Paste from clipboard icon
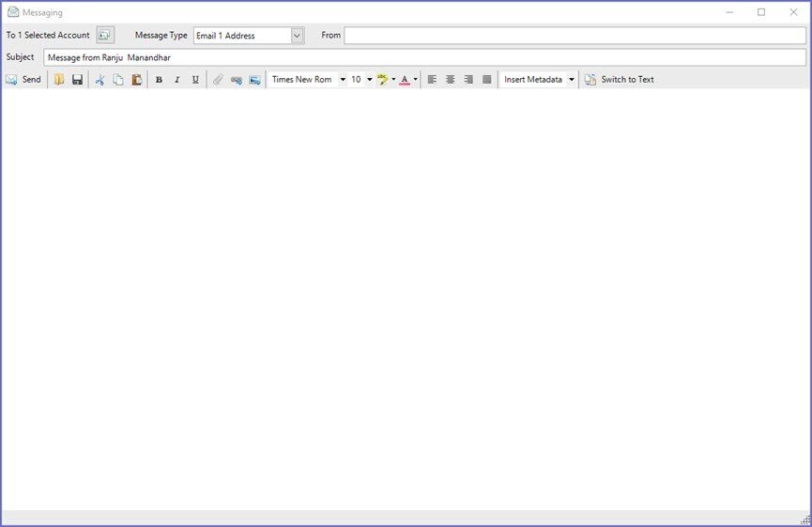This screenshot has width=812, height=527. 137,79
